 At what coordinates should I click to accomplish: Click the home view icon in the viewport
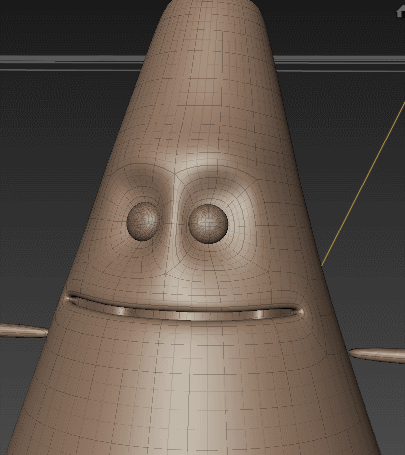pos(401,12)
